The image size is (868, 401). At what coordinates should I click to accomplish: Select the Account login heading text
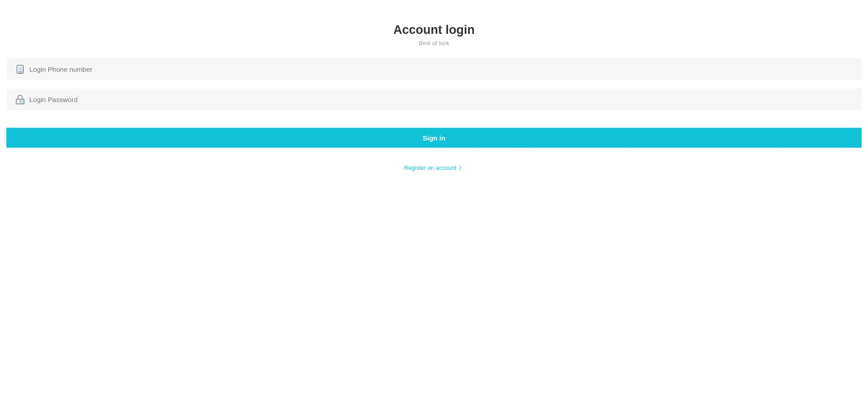click(434, 30)
